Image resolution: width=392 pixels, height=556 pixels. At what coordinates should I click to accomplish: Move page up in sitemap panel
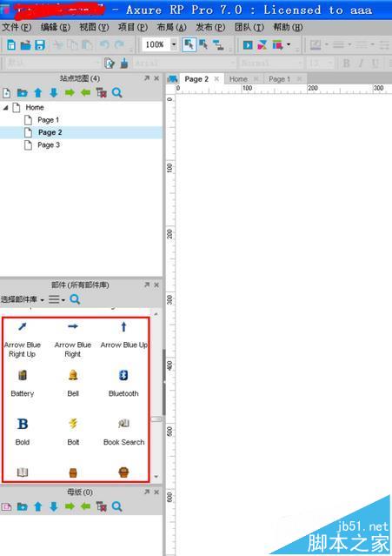38,93
